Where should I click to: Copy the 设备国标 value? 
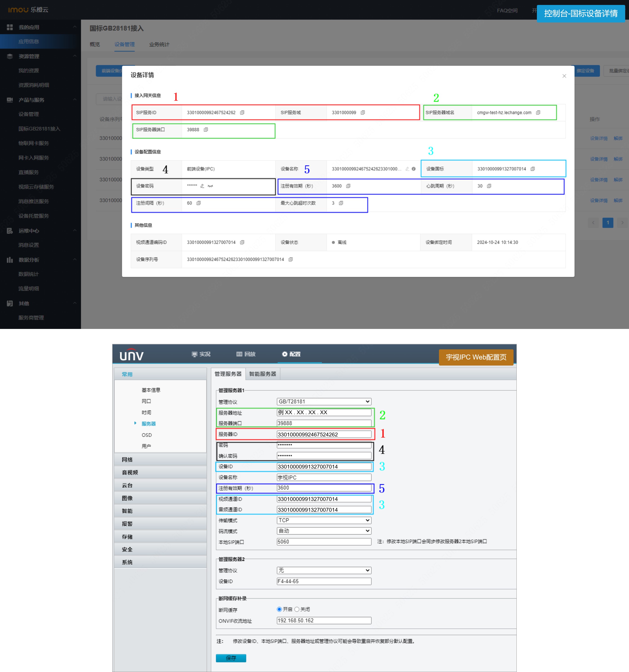tap(533, 169)
